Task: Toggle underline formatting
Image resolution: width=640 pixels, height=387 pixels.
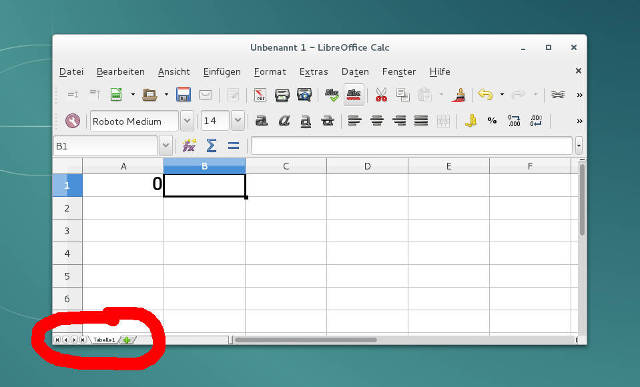Action: pyautogui.click(x=306, y=121)
